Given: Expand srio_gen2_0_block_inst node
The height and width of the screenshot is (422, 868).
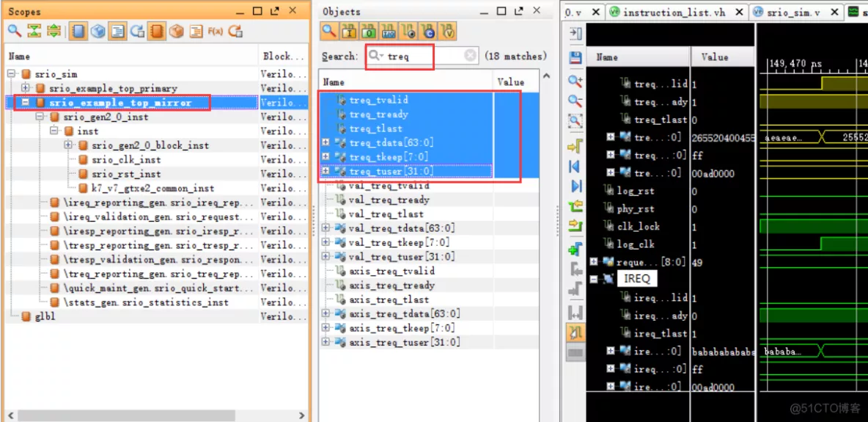Looking at the screenshot, I should click(x=68, y=145).
